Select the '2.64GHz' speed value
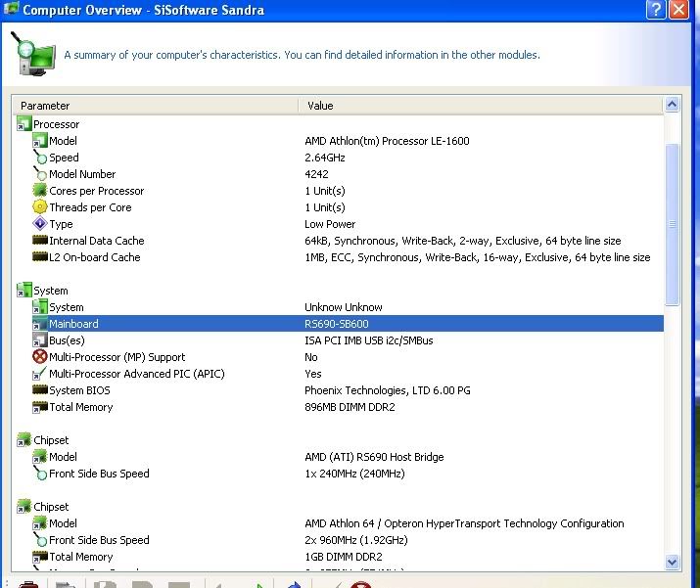The image size is (700, 588). 325,158
